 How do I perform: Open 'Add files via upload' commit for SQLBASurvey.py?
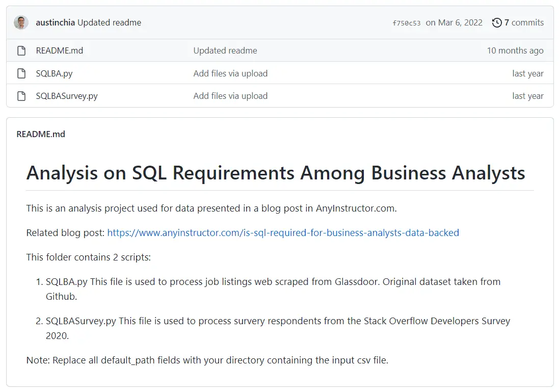click(x=230, y=96)
